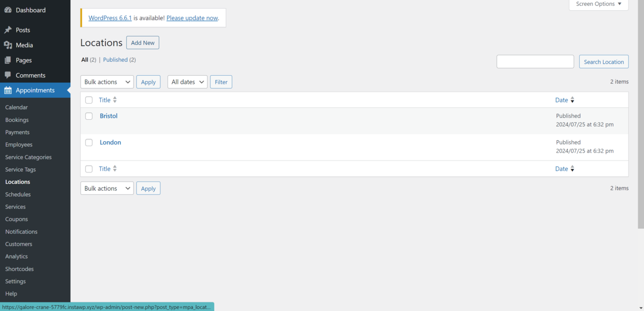This screenshot has height=311, width=644.
Task: Open Analytics submenu item
Action: [x=17, y=256]
